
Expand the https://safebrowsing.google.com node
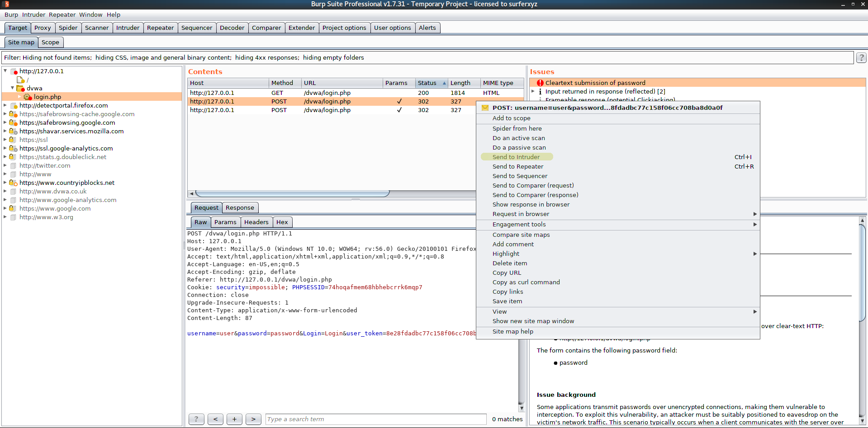click(x=5, y=122)
